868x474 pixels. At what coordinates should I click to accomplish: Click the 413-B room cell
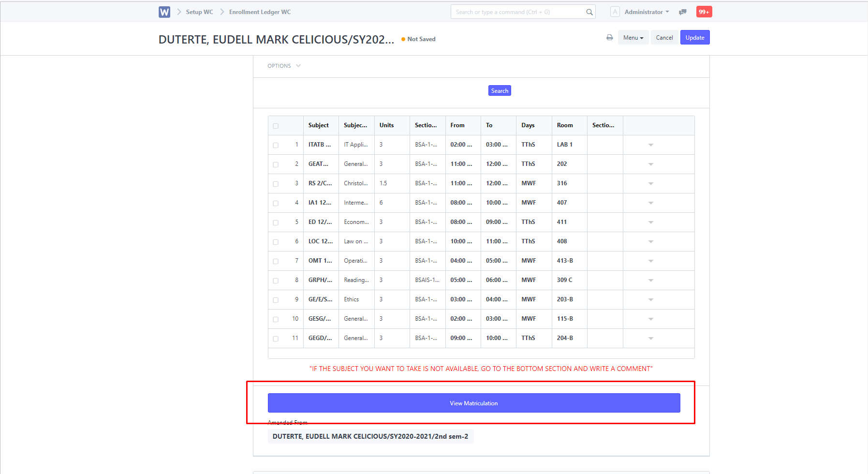[569, 261]
